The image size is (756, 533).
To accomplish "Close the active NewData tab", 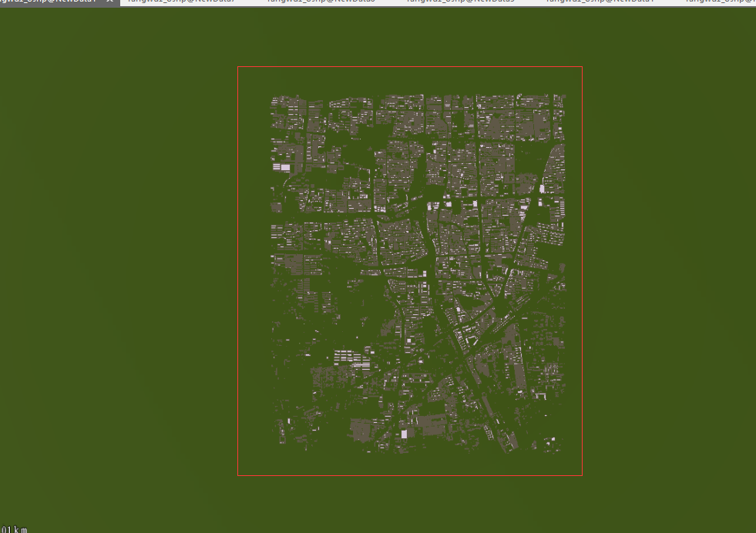I will pos(109,2).
